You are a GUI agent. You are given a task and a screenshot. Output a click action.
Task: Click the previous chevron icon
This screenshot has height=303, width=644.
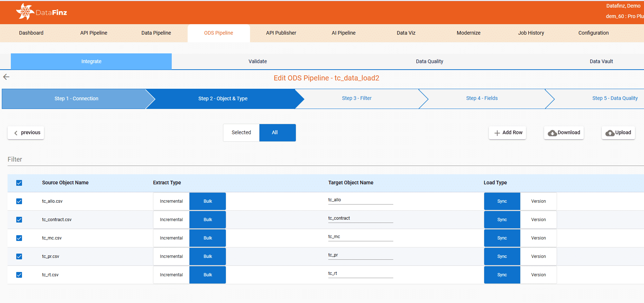click(16, 133)
